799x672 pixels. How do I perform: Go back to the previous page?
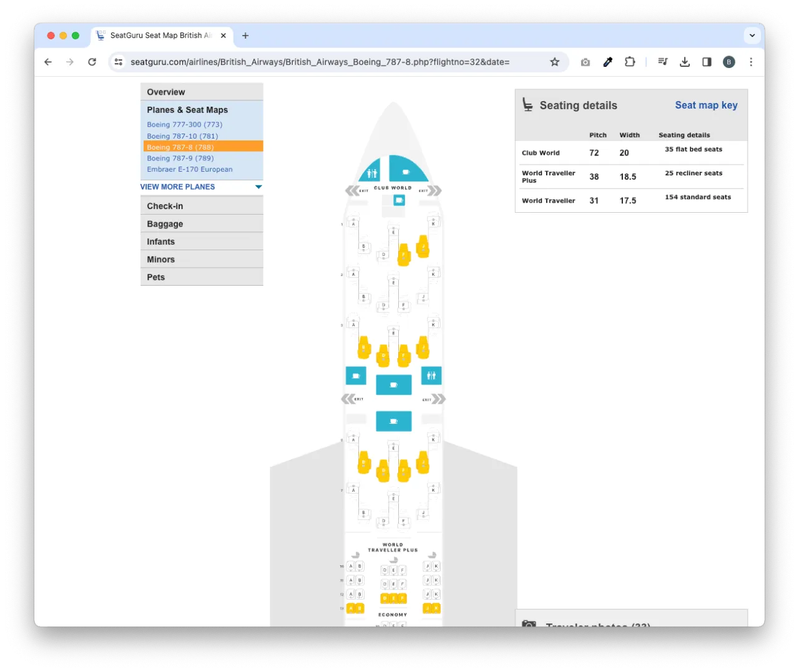(x=48, y=62)
